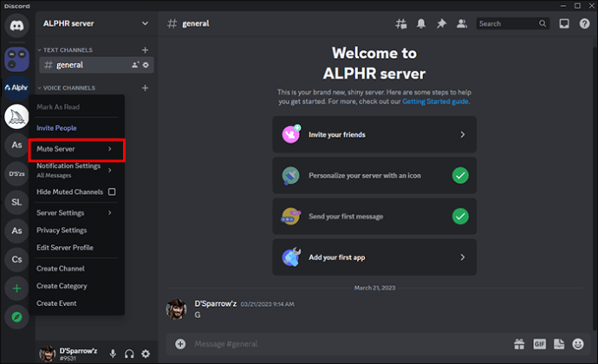The height and width of the screenshot is (364, 598).
Task: Select the Alphr server icon
Action: pos(16,88)
